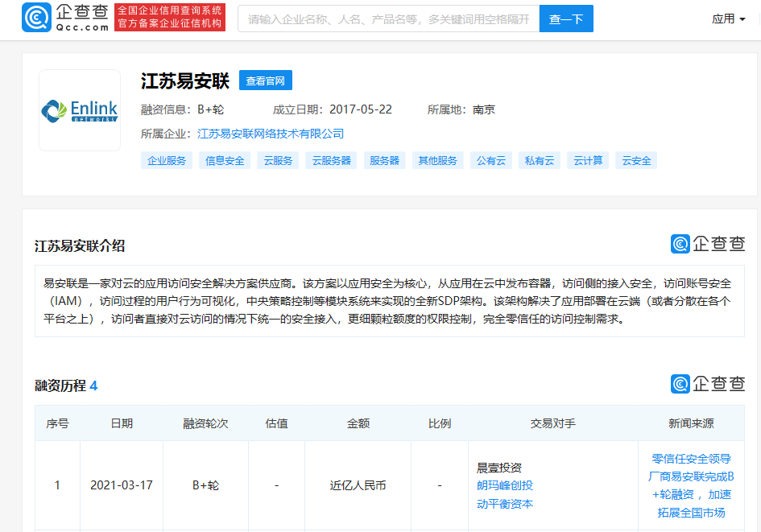This screenshot has height=532, width=761.
Task: Click the 融资轮次 column header
Action: tap(205, 423)
